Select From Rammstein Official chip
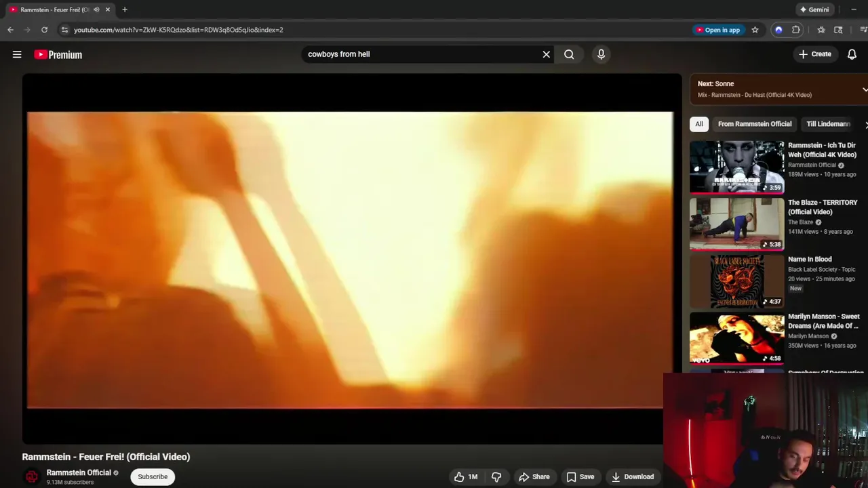 click(755, 124)
